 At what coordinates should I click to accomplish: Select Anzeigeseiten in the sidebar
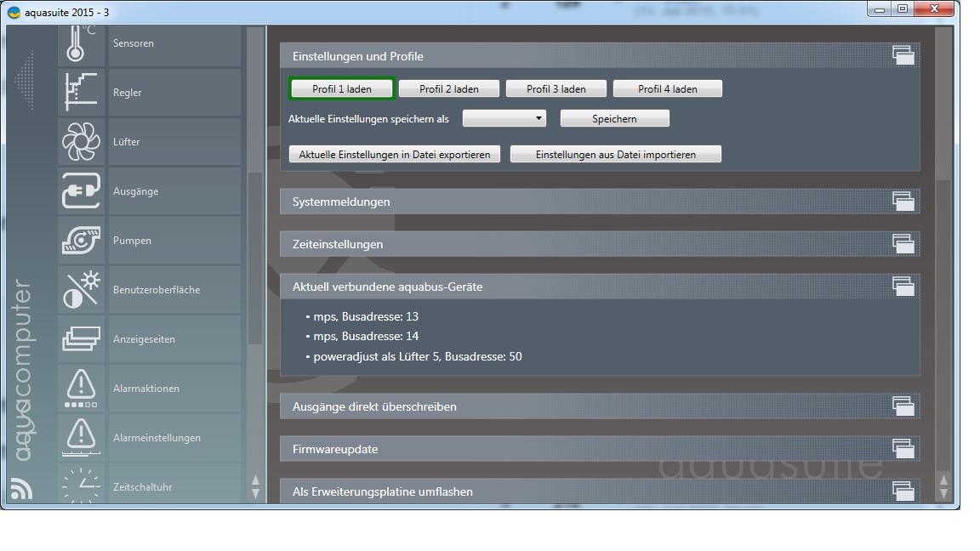click(175, 339)
